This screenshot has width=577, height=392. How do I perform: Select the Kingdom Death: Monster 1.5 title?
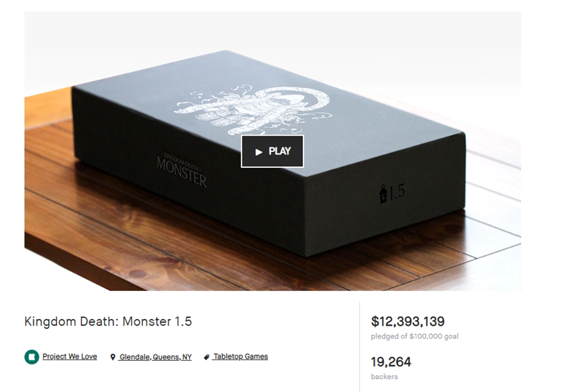click(x=108, y=321)
